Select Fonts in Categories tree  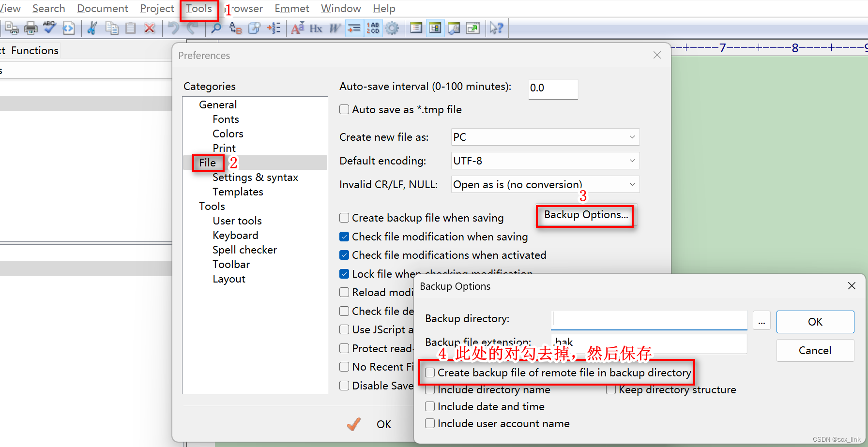pos(226,119)
